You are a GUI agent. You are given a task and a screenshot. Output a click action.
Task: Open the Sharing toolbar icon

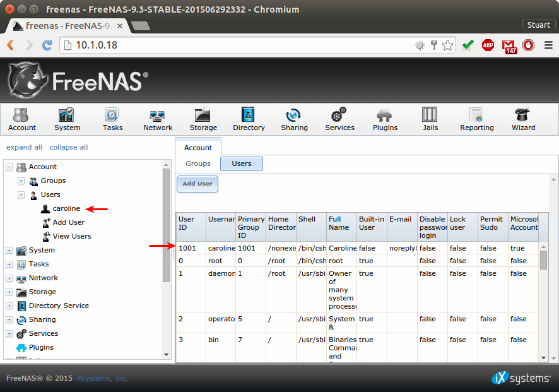point(294,119)
